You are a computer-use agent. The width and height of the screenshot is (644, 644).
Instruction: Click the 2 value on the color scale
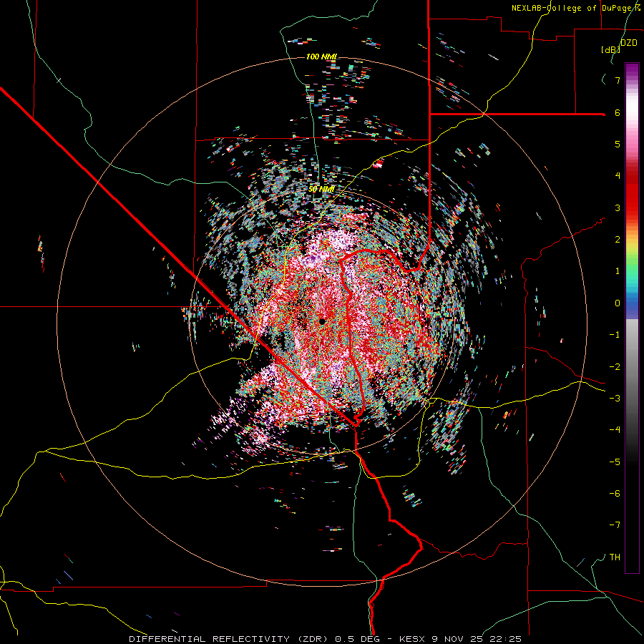[618, 240]
